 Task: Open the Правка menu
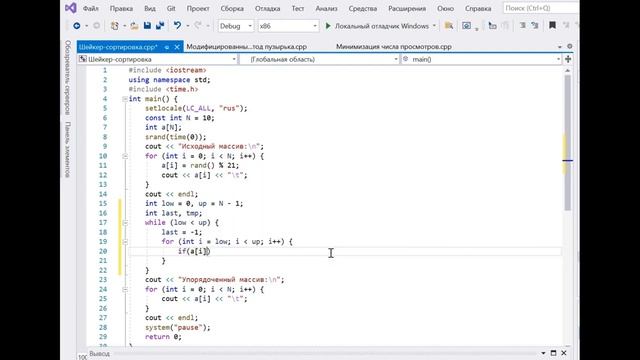[121, 8]
